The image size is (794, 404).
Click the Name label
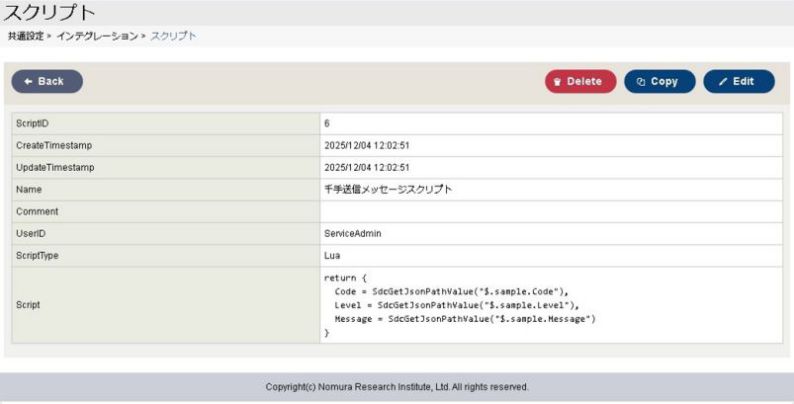[29, 189]
